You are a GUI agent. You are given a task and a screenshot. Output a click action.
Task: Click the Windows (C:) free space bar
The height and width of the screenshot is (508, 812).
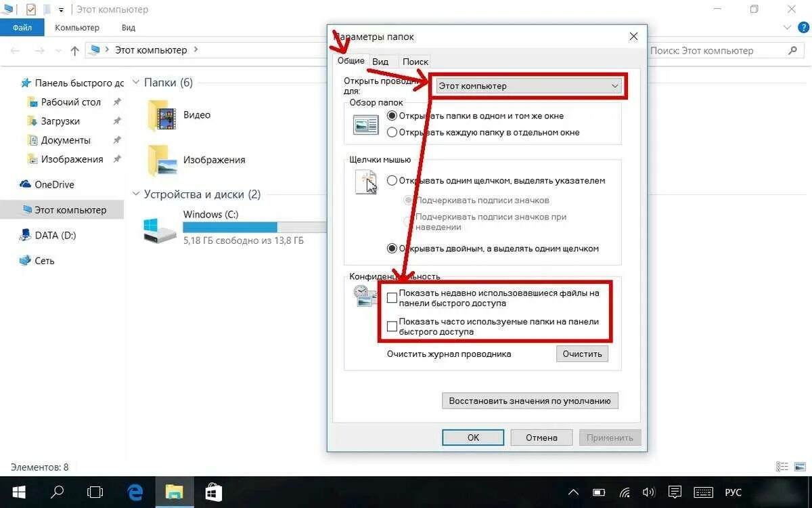click(255, 227)
